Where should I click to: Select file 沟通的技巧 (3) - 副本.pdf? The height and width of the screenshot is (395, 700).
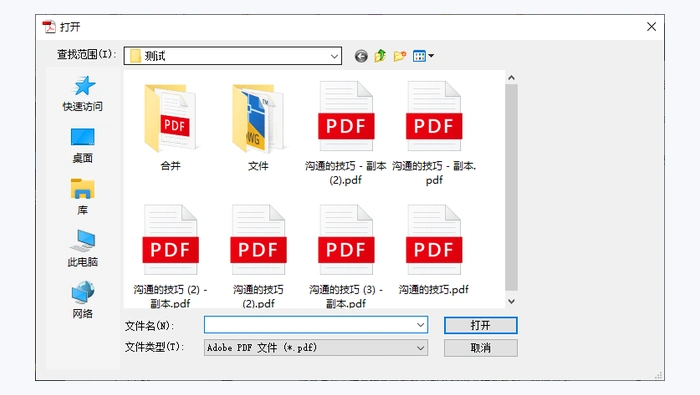coord(346,256)
